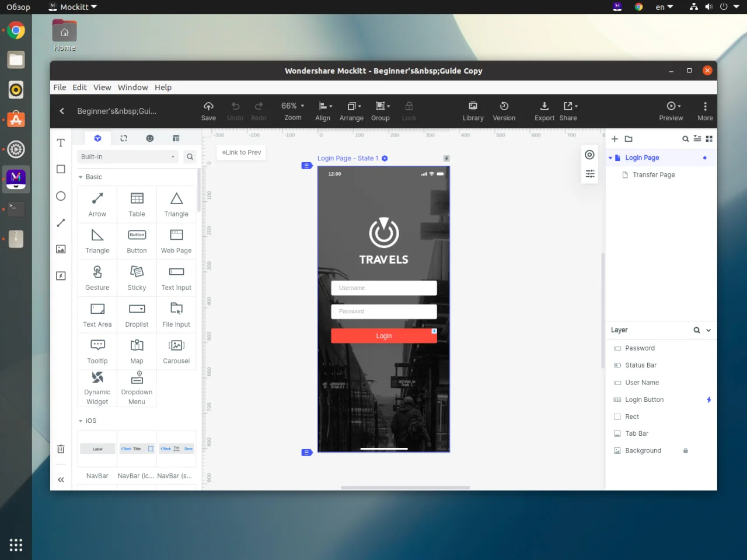
Task: Unlock the Background layer lock
Action: coord(686,451)
